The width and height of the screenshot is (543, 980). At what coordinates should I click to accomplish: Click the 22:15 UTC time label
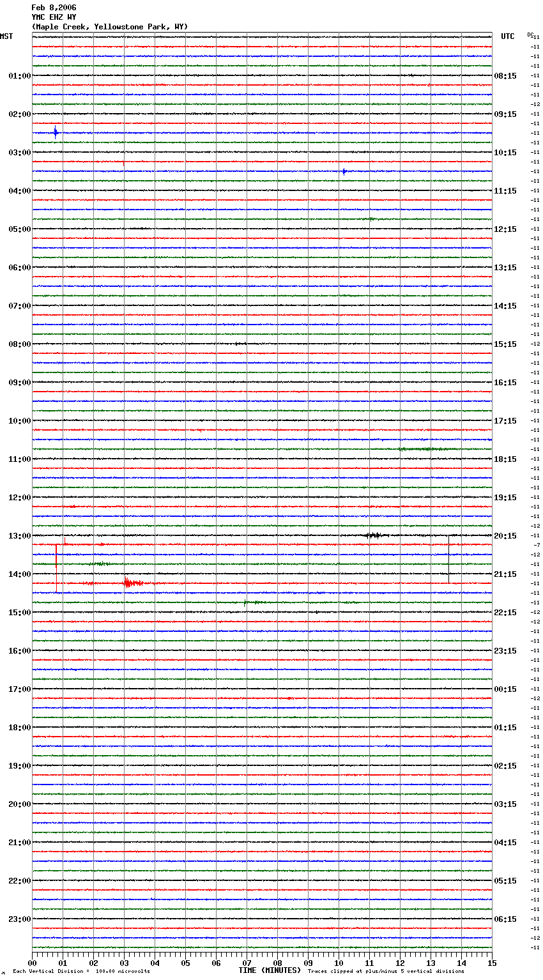505,613
